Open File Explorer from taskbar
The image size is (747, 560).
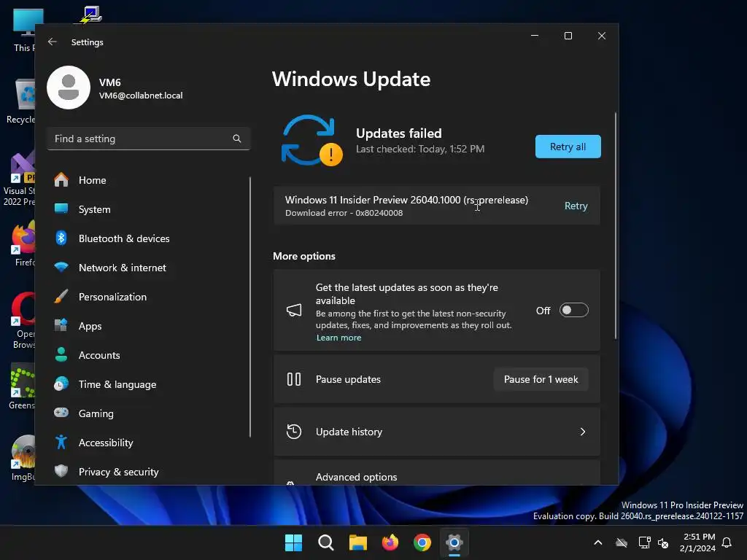click(x=357, y=542)
